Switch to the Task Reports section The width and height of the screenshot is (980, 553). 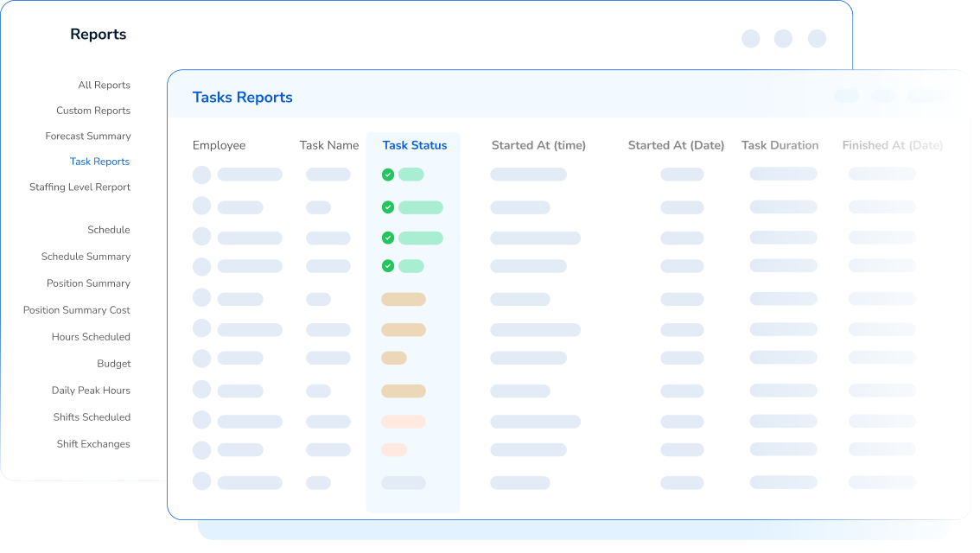[99, 161]
